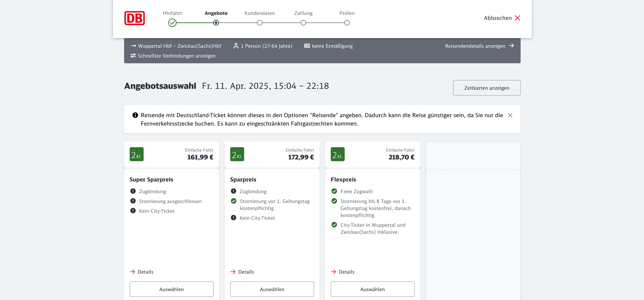644x300 pixels.
Task: Click the BahnCard icon next to keine Ermäßigung
Action: [x=307, y=46]
